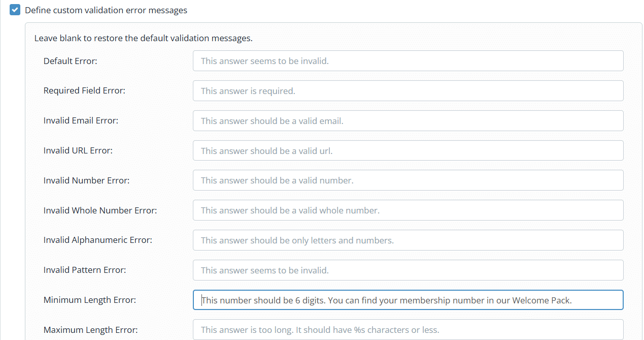Click the Minimum Length Error label

(x=90, y=300)
